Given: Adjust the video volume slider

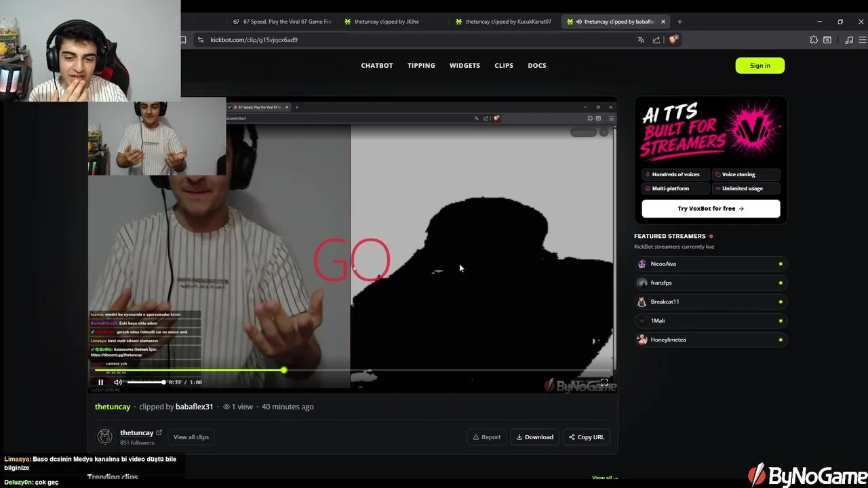Looking at the screenshot, I should tap(146, 382).
